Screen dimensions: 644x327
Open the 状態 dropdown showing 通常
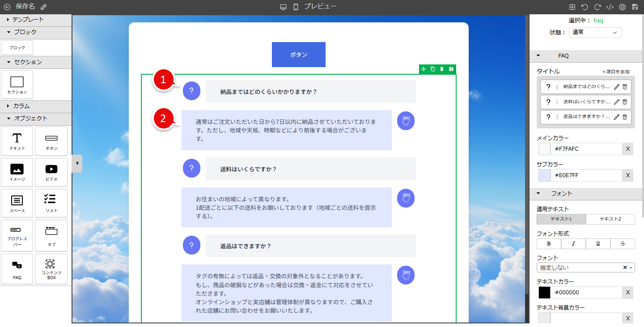(595, 33)
